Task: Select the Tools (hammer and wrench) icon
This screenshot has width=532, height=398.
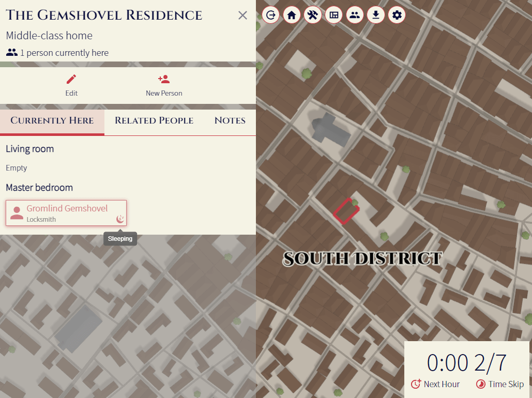Action: 313,15
